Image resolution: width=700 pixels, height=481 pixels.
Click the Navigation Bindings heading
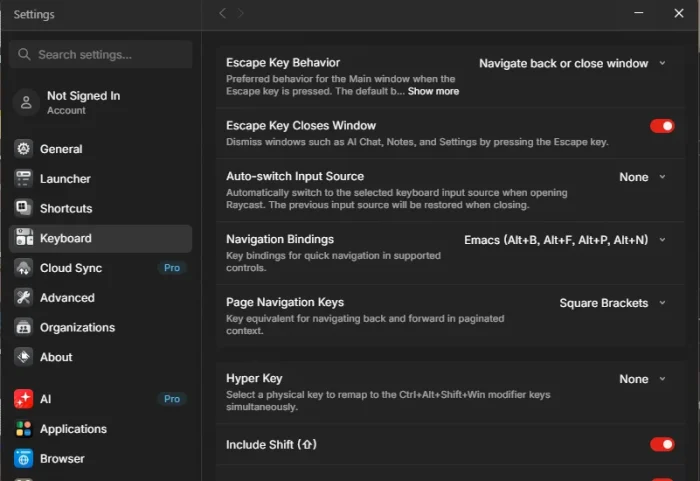pyautogui.click(x=280, y=239)
